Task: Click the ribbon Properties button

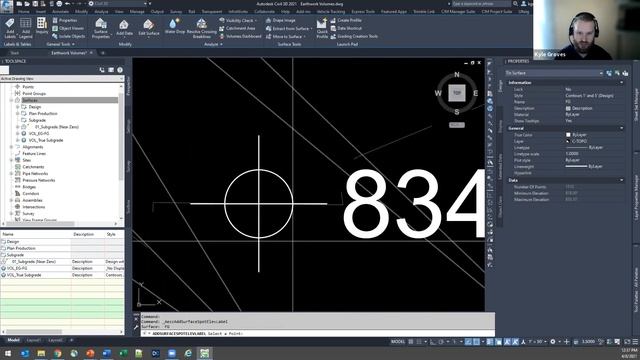Action: tap(64, 20)
